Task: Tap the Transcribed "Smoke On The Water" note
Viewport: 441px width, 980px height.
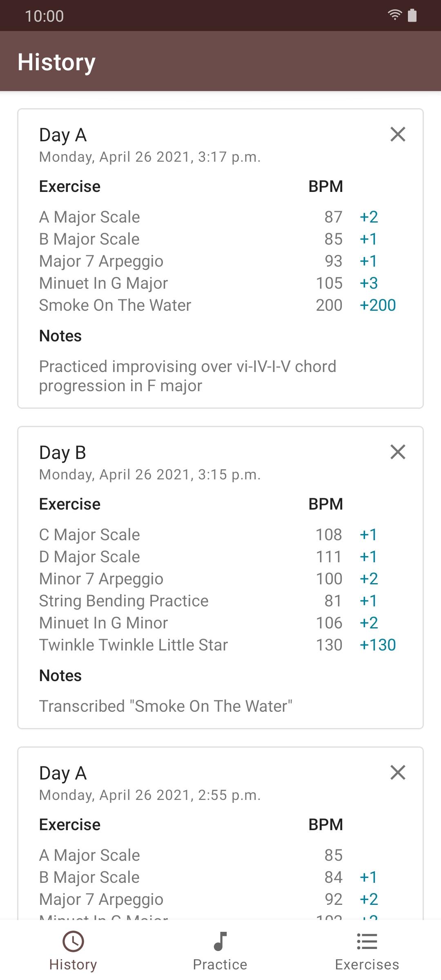Action: pos(166,706)
